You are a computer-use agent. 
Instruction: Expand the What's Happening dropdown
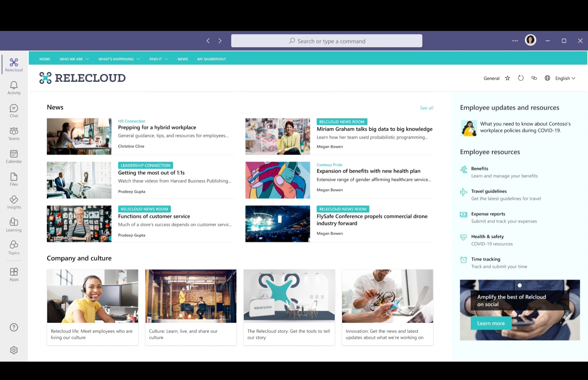click(x=119, y=59)
